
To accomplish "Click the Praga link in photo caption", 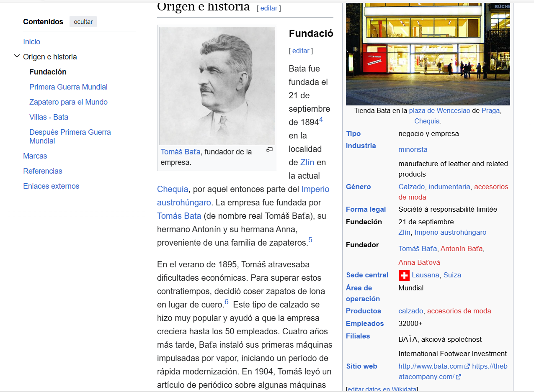I will pyautogui.click(x=490, y=111).
